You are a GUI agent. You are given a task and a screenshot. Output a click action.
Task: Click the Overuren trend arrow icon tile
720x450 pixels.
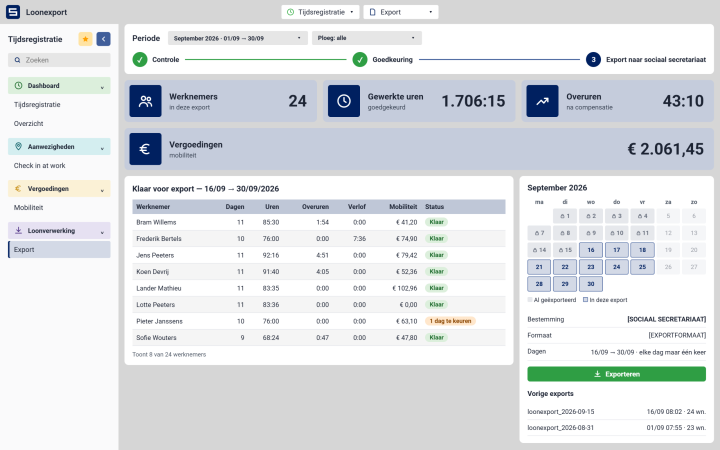542,101
